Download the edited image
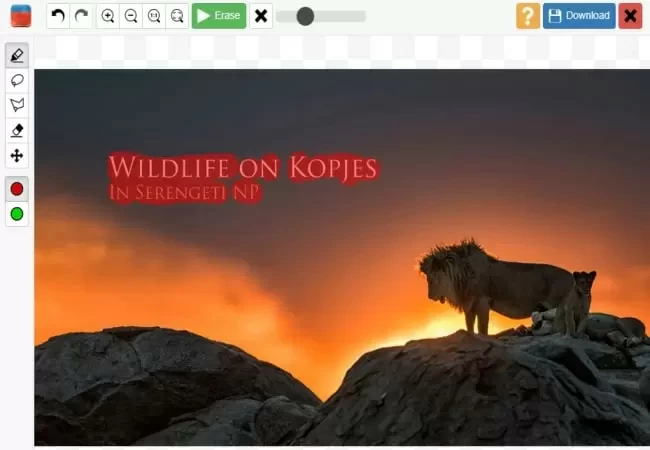This screenshot has width=650, height=450. click(x=579, y=16)
